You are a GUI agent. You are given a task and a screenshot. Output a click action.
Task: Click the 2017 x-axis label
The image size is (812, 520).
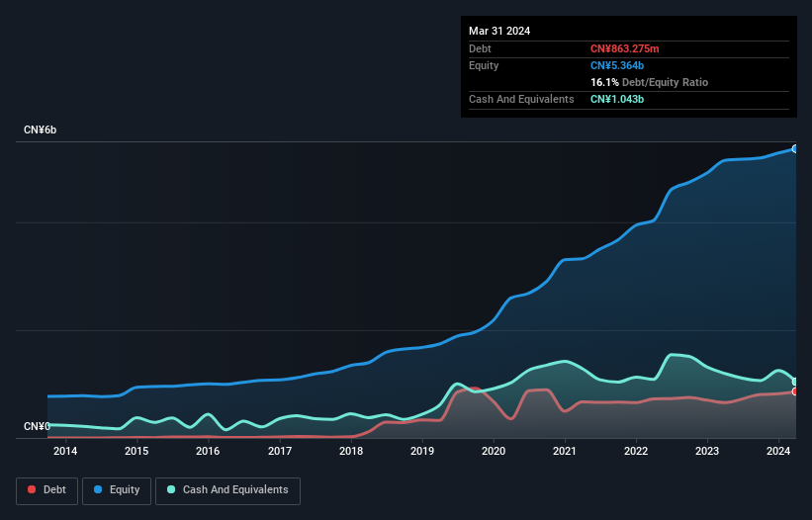(x=280, y=451)
